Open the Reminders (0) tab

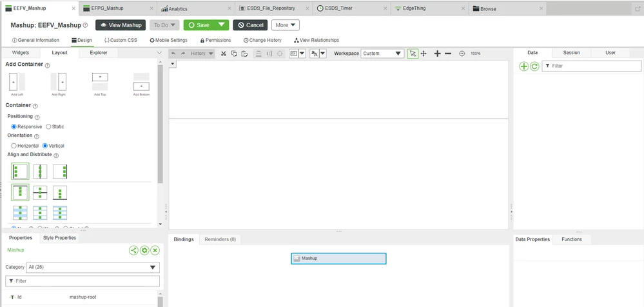220,239
